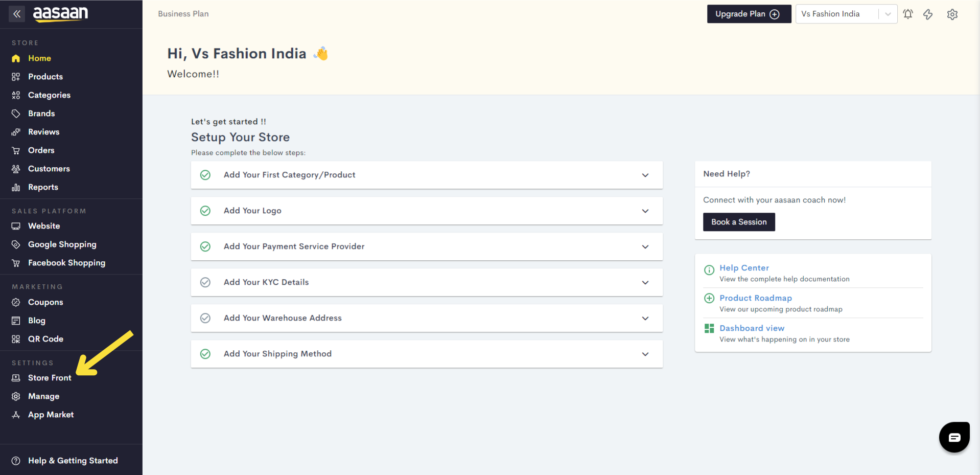Open the chat widget bubble
This screenshot has width=980, height=475.
(x=954, y=437)
